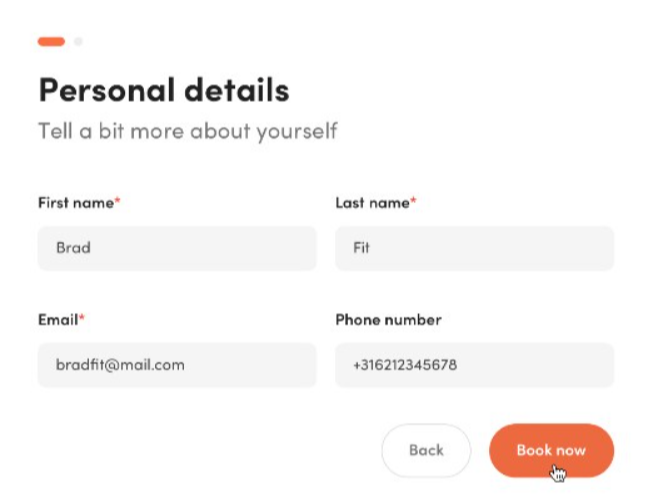Focus the Last name input field
The width and height of the screenshot is (652, 495).
point(474,248)
